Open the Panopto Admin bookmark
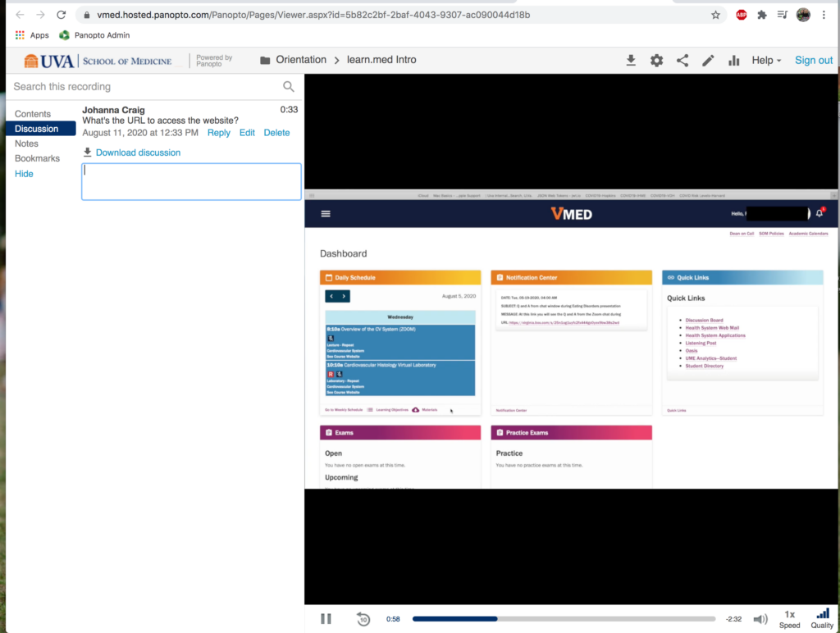Image resolution: width=840 pixels, height=633 pixels. point(94,35)
